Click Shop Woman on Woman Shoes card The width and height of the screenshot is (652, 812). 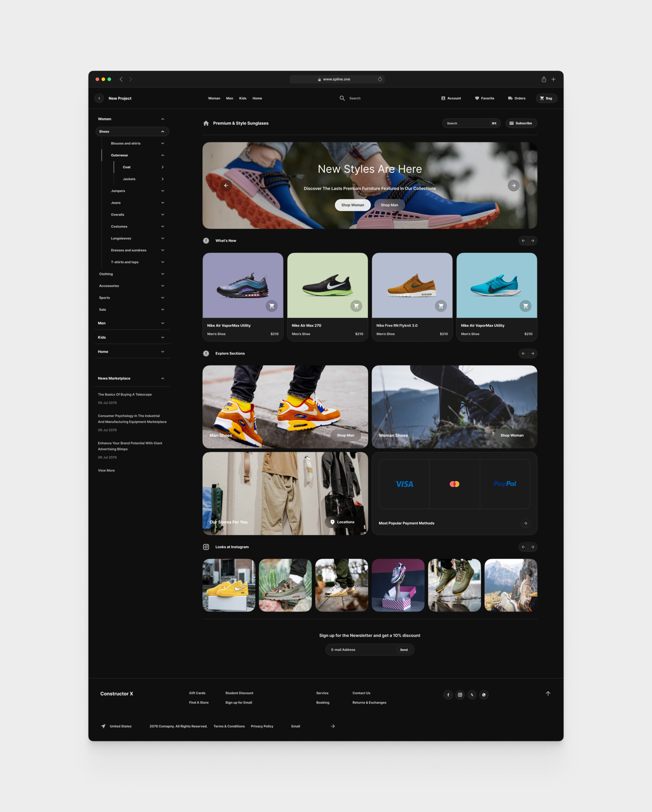point(512,435)
